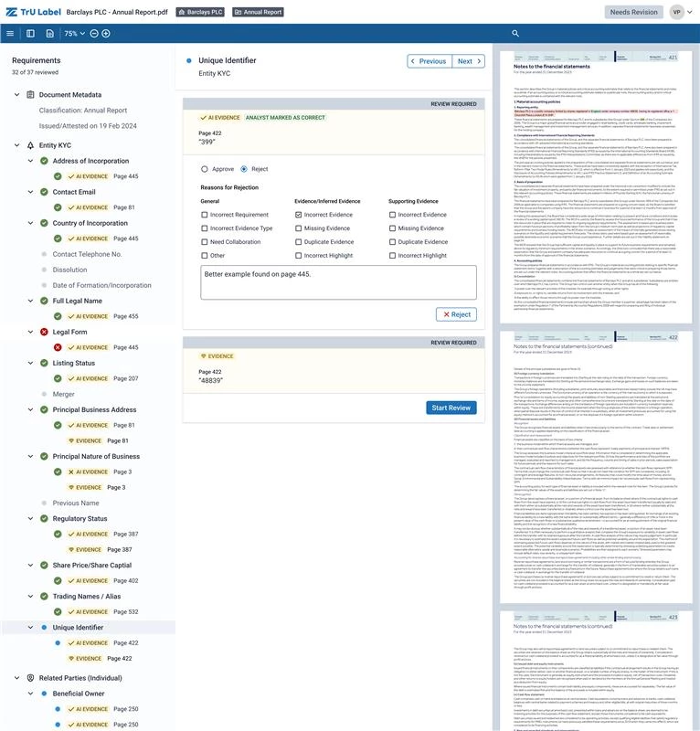Open the Barclays PLC breadcrumb tag

tap(200, 12)
